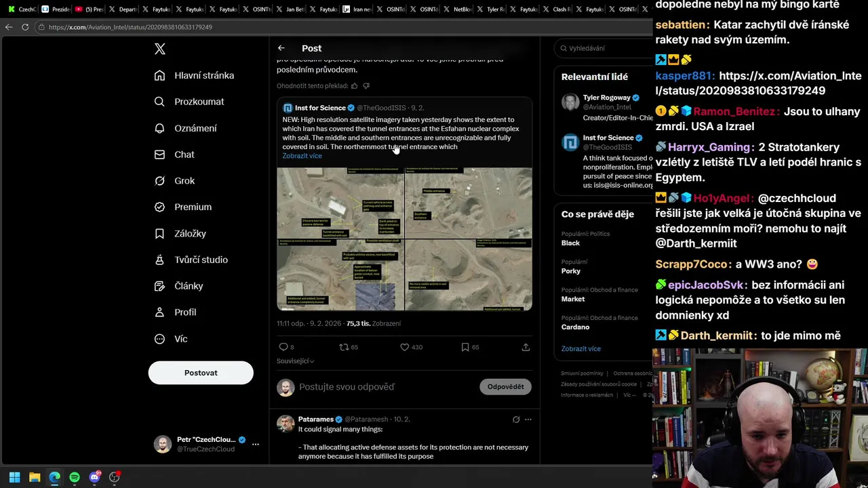Click Petr CzechCloud account avatar

pyautogui.click(x=163, y=445)
